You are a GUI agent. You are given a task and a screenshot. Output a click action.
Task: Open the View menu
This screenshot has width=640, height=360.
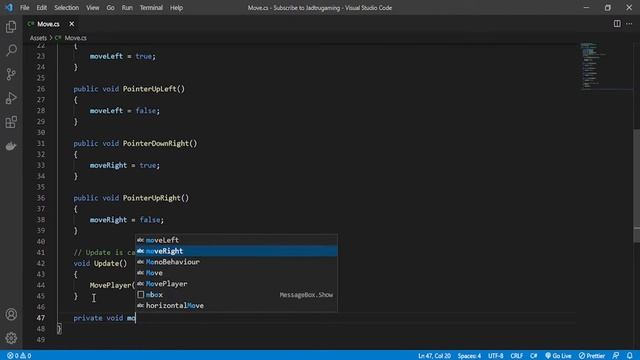93,8
